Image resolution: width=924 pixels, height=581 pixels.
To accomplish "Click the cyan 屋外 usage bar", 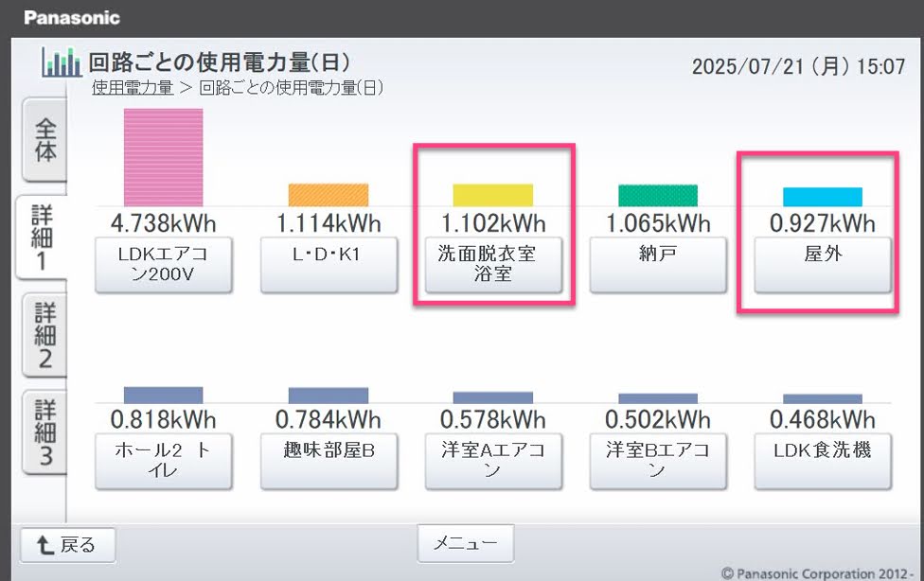I will click(x=822, y=197).
